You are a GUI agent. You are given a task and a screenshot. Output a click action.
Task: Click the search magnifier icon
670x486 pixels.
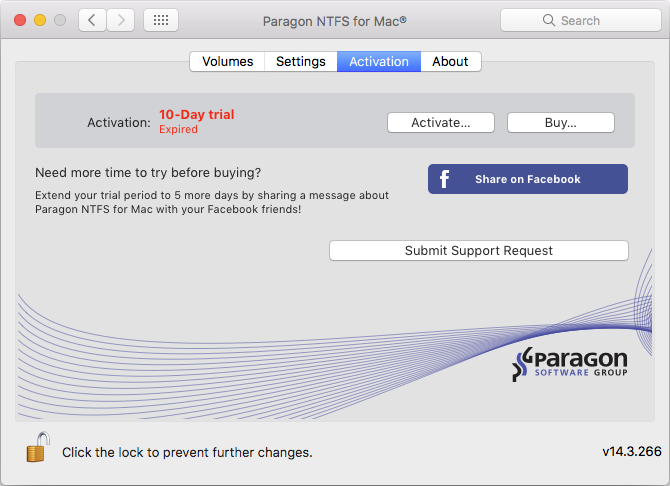(x=549, y=20)
